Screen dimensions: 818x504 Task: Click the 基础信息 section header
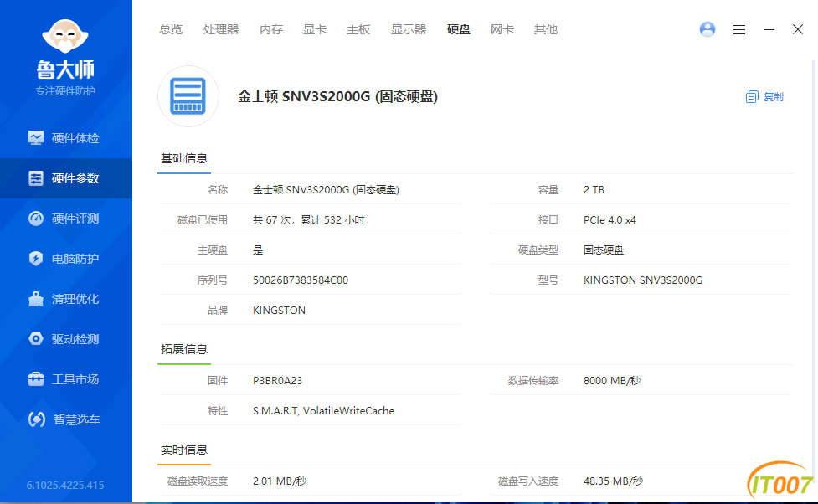(x=184, y=158)
